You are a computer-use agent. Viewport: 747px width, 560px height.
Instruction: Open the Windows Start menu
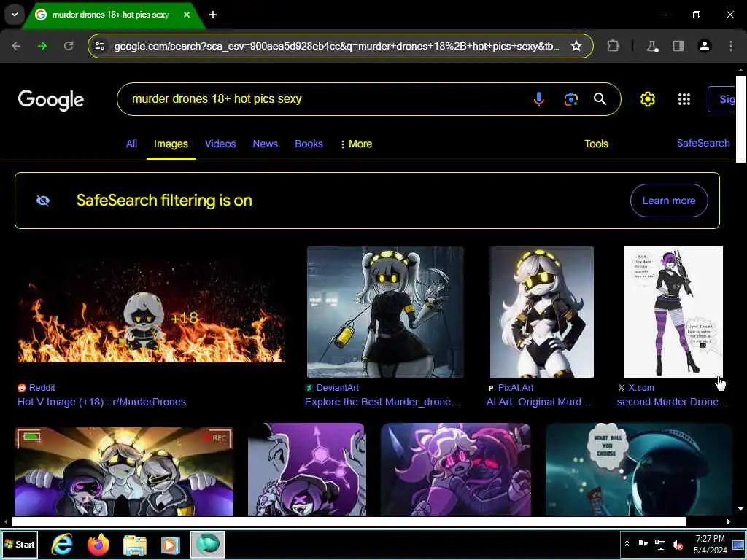pos(20,544)
